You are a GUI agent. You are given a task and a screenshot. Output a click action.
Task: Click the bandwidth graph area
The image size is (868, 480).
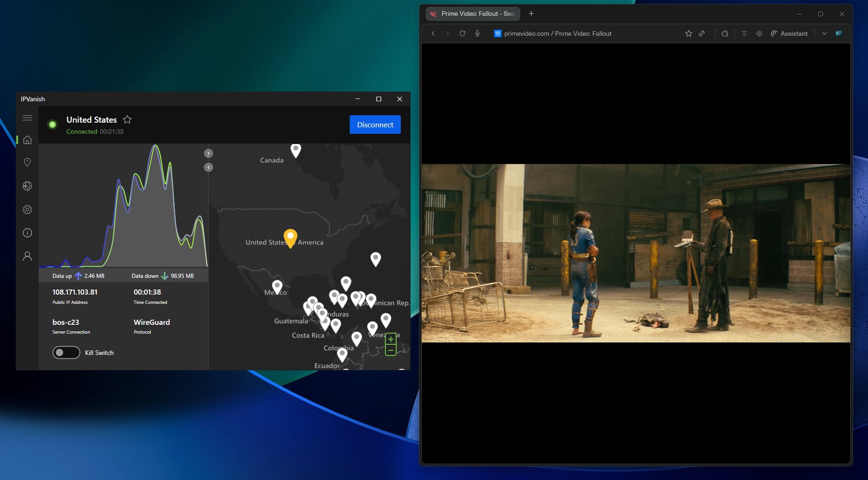click(x=124, y=206)
